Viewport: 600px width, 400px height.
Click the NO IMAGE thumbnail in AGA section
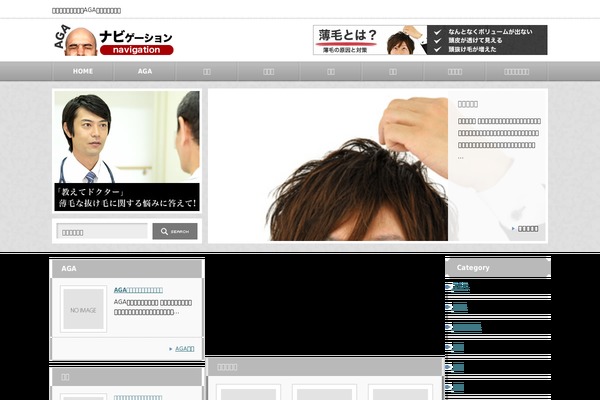pyautogui.click(x=83, y=309)
